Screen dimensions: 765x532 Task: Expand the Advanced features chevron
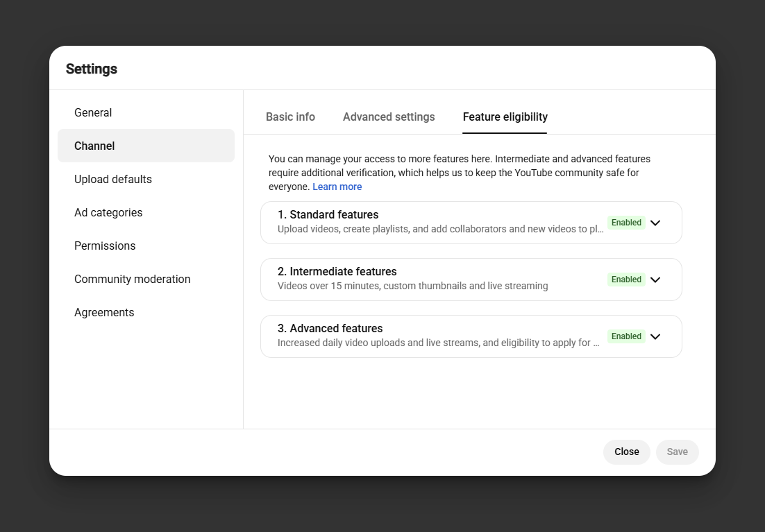click(655, 336)
